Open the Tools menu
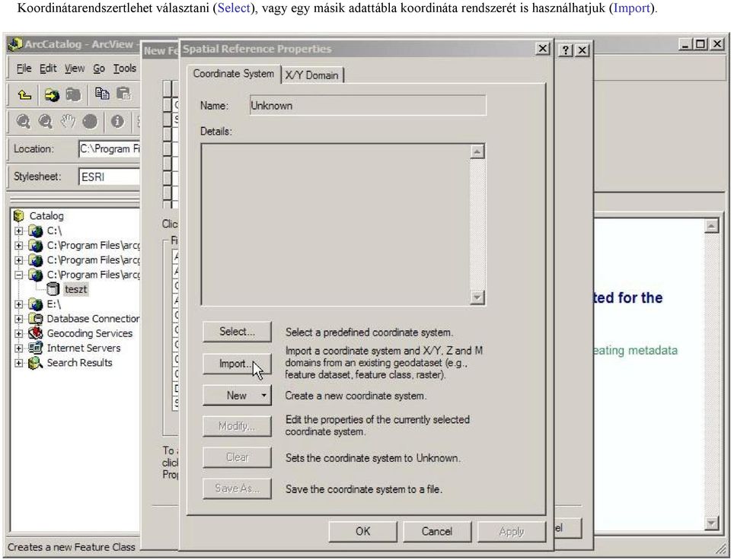The image size is (731, 560). 125,68
